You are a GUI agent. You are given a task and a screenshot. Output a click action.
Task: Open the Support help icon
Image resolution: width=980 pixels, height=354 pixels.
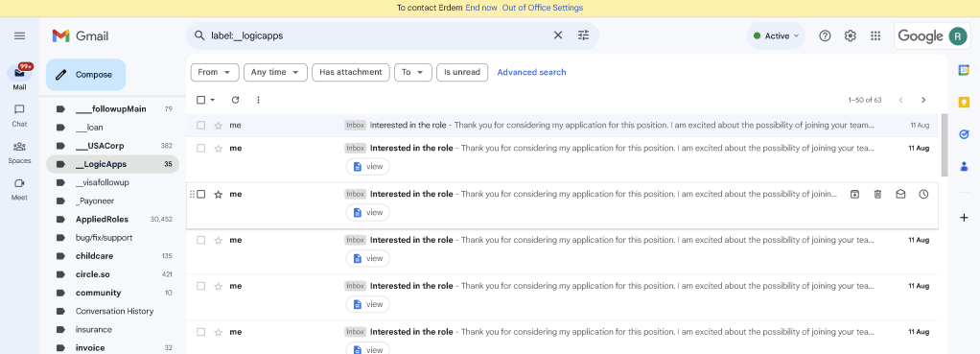pos(825,35)
